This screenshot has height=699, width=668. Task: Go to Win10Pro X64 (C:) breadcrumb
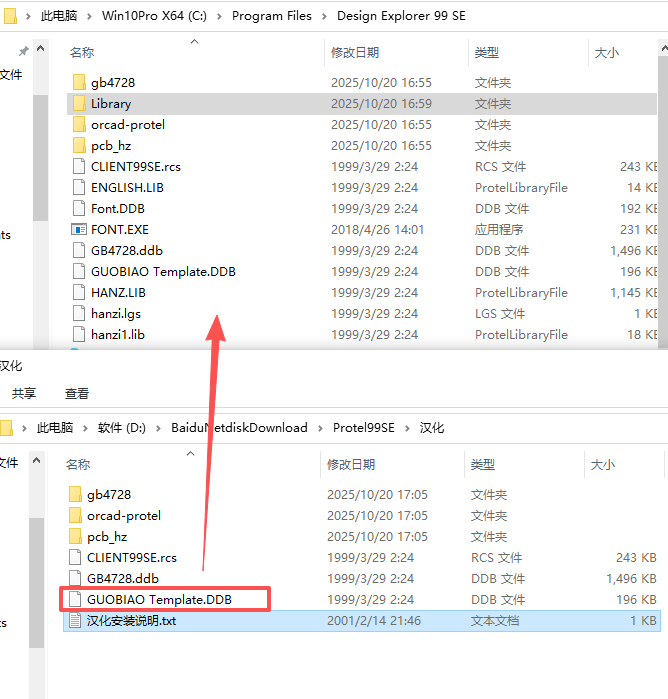click(154, 16)
